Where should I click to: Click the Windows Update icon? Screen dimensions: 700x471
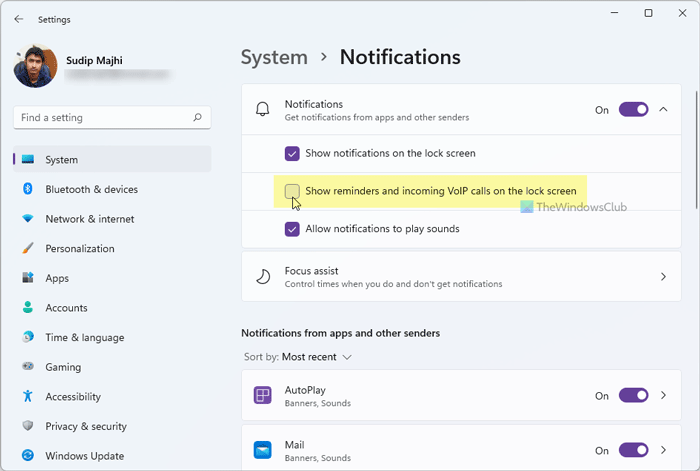coord(28,456)
